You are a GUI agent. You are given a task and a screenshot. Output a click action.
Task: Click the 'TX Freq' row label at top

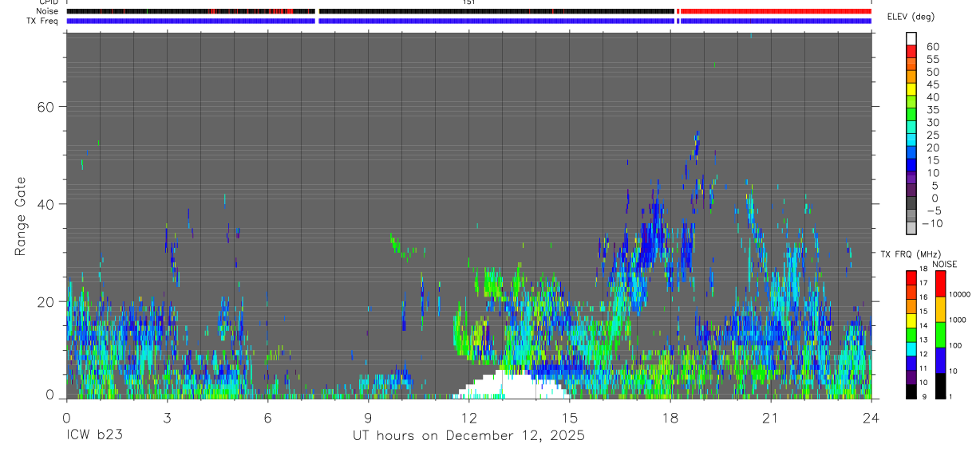click(42, 21)
